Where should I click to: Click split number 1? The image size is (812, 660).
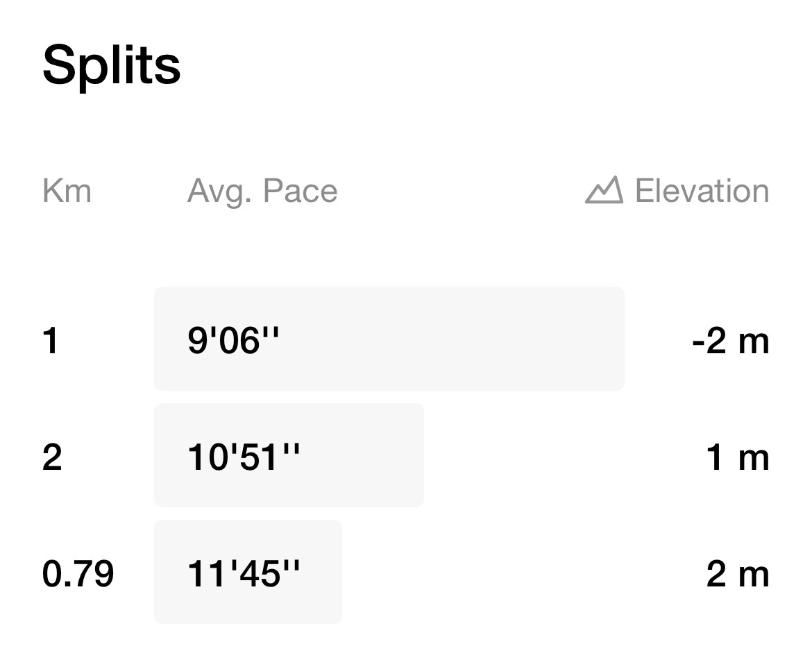point(50,341)
